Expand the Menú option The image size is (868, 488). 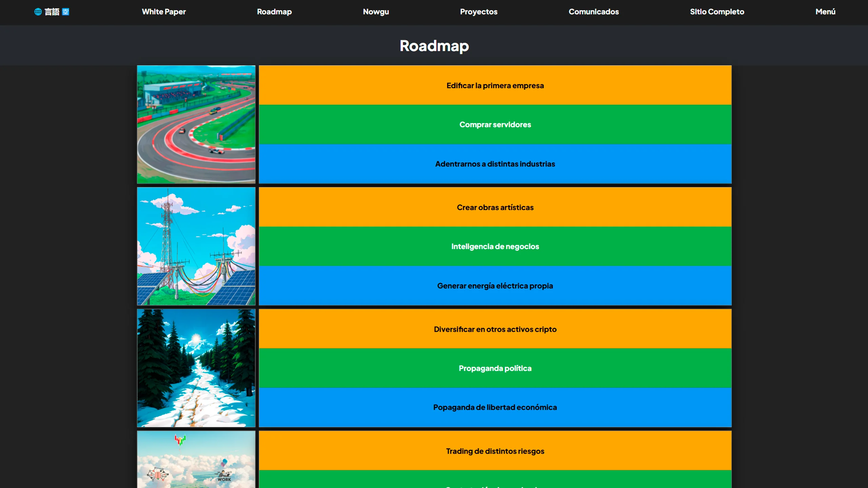pyautogui.click(x=825, y=12)
